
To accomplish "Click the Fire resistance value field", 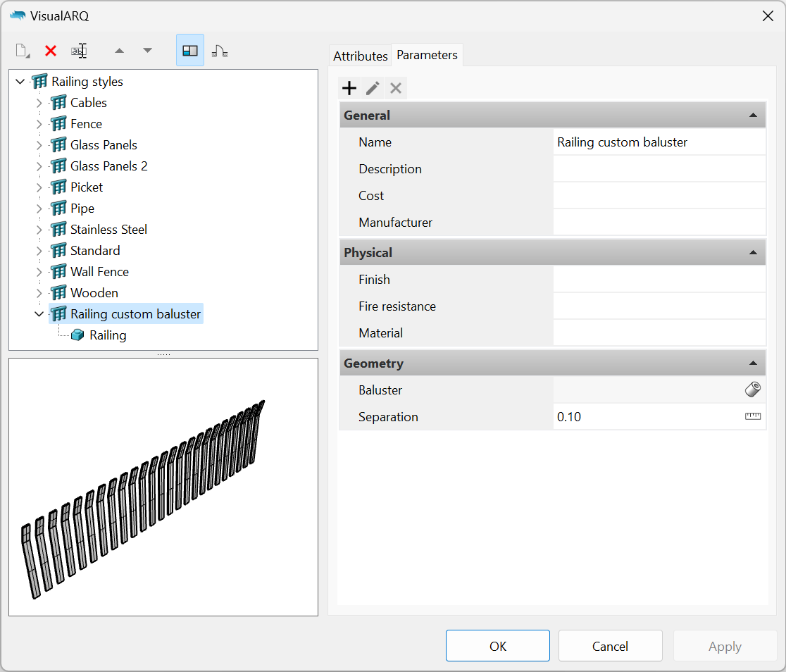I will [x=659, y=306].
